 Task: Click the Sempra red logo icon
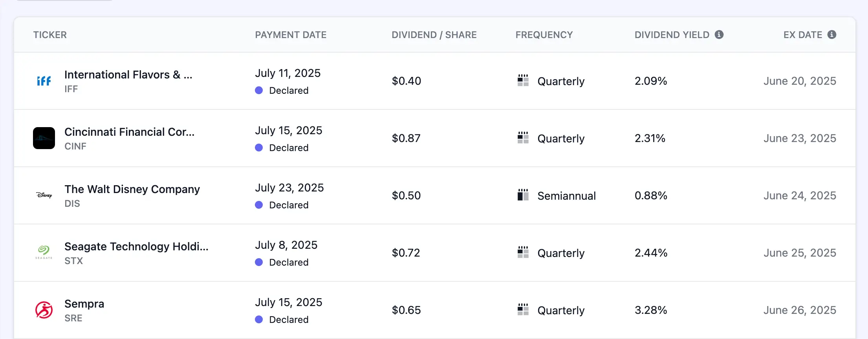(44, 310)
